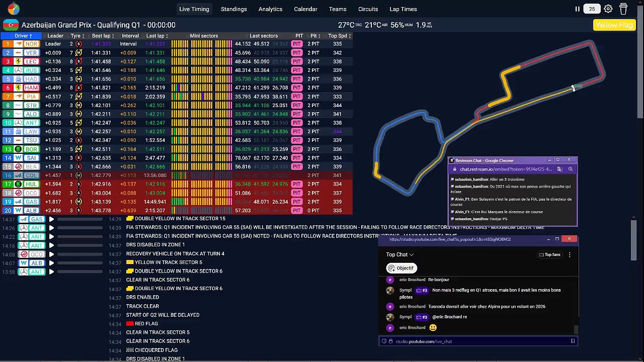Click the RED FLAG race control message
This screenshot has height=362, width=644.
click(142, 323)
